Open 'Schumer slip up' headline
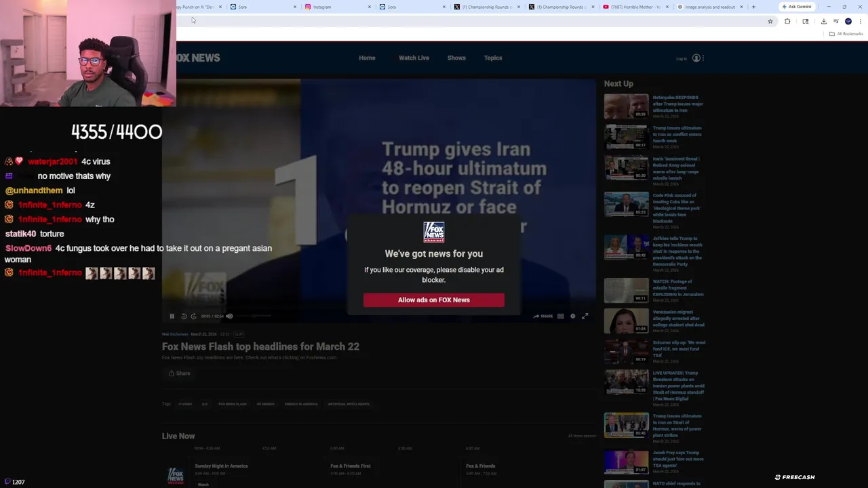Viewport: 868px width, 488px height. pyautogui.click(x=679, y=348)
